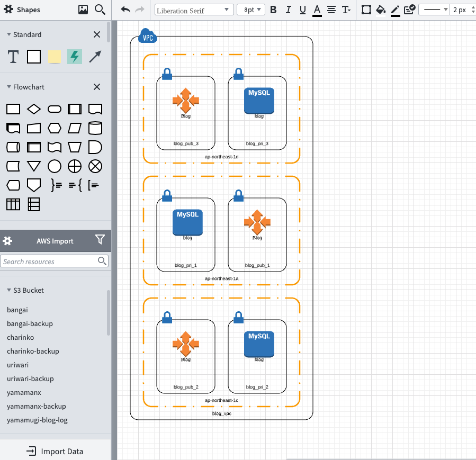Screen dimensions: 476x460
Task: Open the text color picker
Action: pyautogui.click(x=317, y=11)
